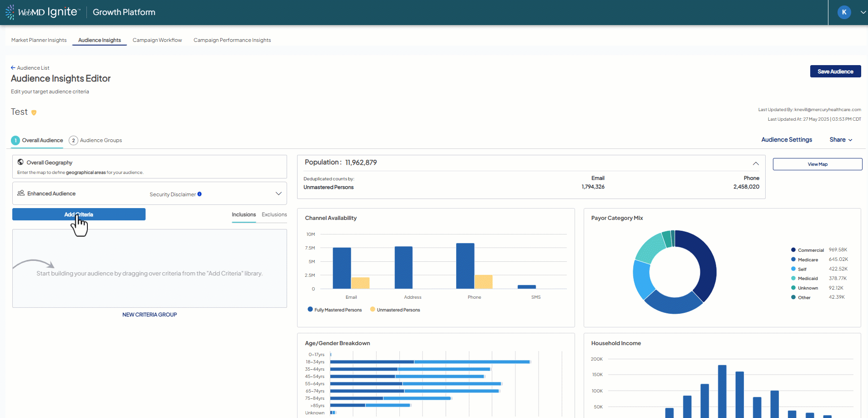Click the back arrow beside Audience List
The height and width of the screenshot is (418, 868).
(13, 67)
